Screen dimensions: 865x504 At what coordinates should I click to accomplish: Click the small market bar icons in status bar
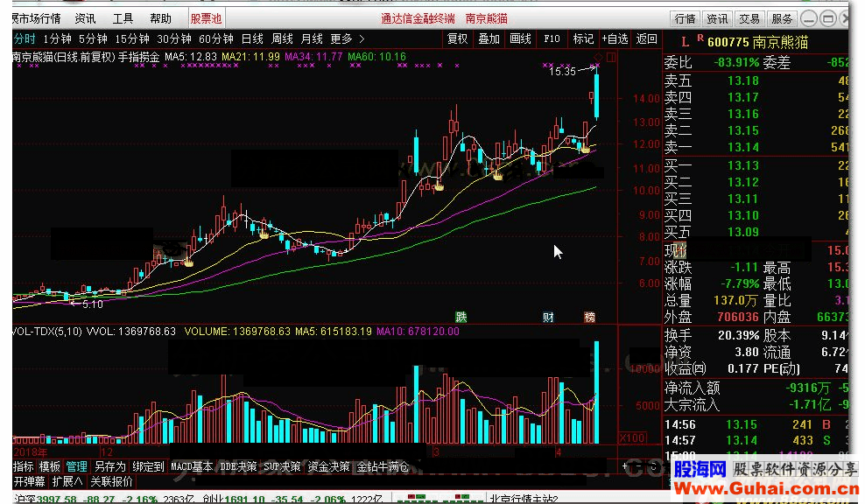coord(440,499)
